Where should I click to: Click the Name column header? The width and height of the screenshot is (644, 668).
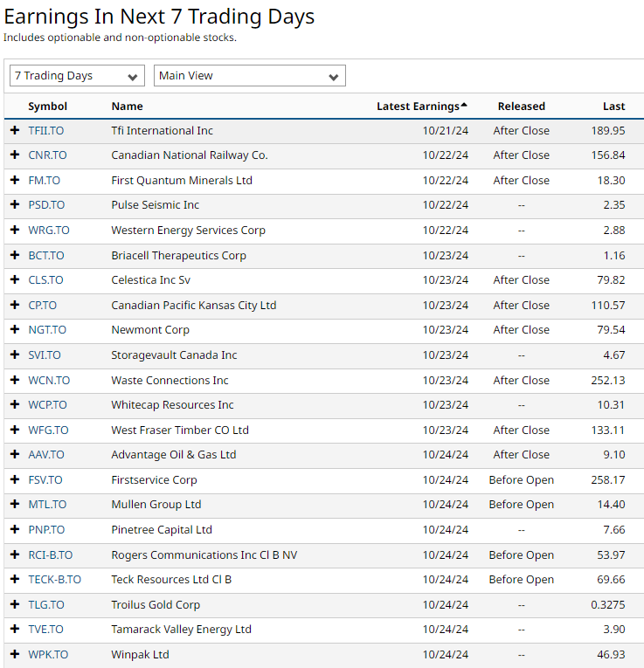pos(127,107)
